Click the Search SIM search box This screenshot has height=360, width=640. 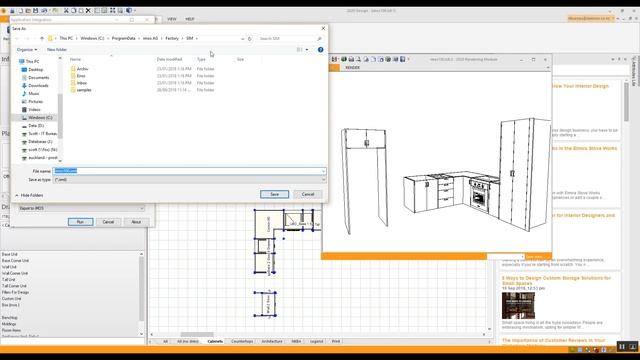(290, 38)
